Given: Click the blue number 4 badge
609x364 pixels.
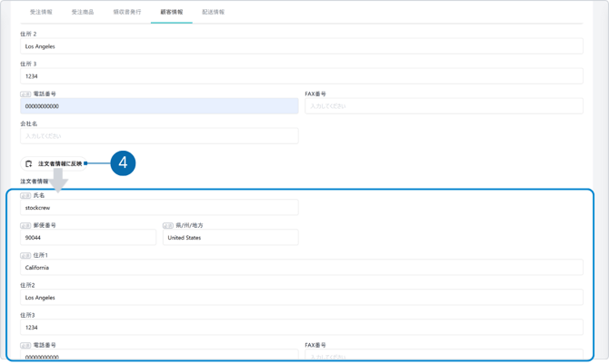Looking at the screenshot, I should (x=123, y=163).
